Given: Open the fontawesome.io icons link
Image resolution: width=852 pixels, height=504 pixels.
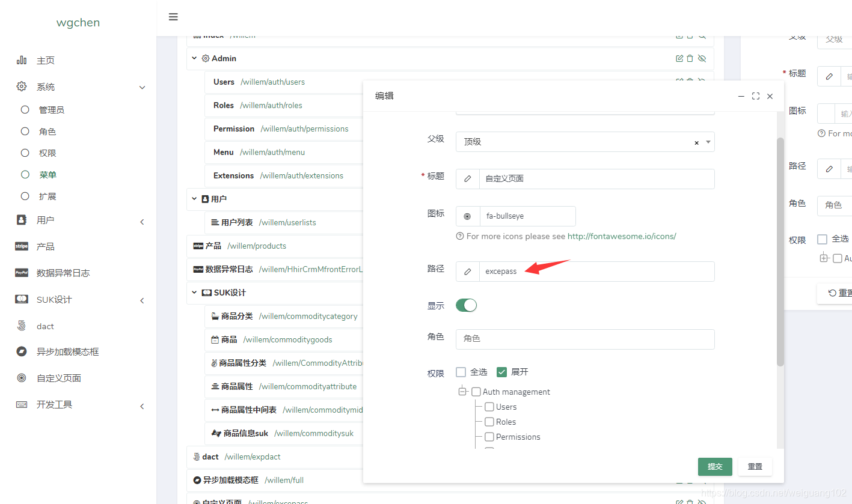Looking at the screenshot, I should click(622, 236).
